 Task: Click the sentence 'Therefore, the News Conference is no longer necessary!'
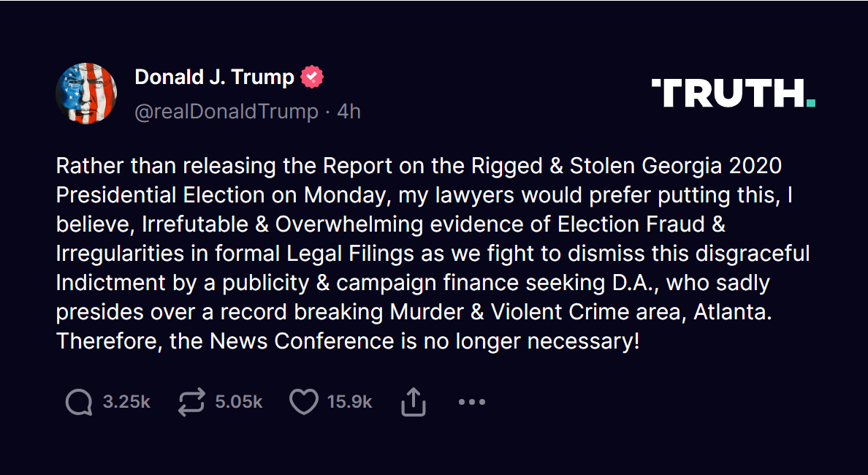(x=348, y=341)
